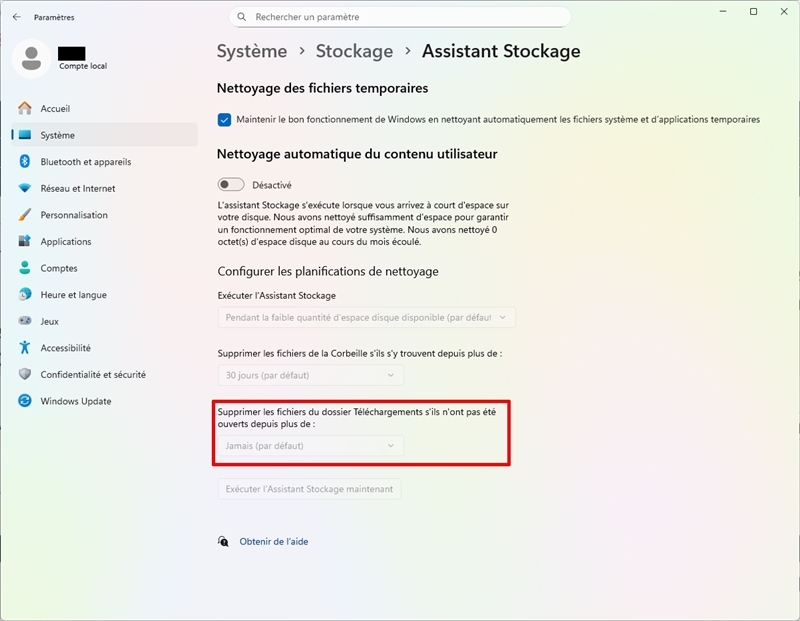Go to Stockage in the breadcrumb

click(x=354, y=51)
